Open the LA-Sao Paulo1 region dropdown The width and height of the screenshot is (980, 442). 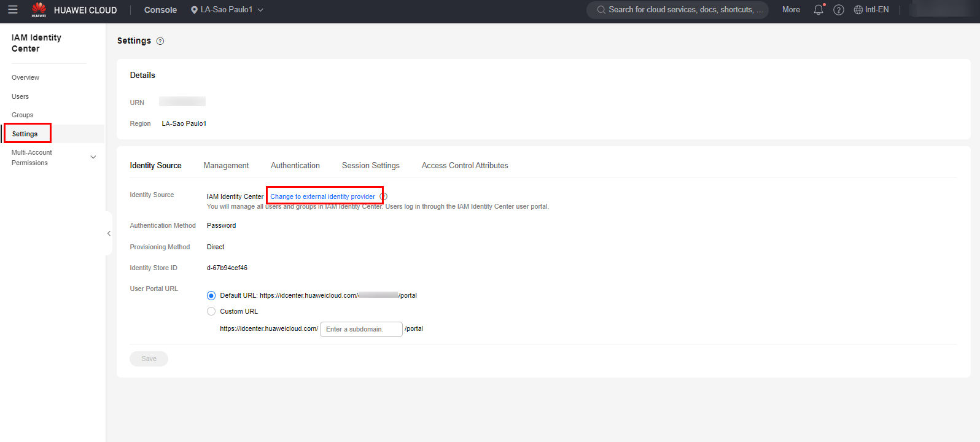227,10
